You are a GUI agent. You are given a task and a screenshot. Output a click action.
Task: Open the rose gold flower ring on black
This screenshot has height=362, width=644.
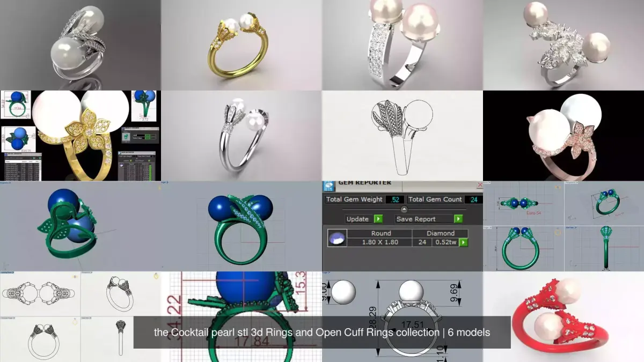[x=563, y=136]
